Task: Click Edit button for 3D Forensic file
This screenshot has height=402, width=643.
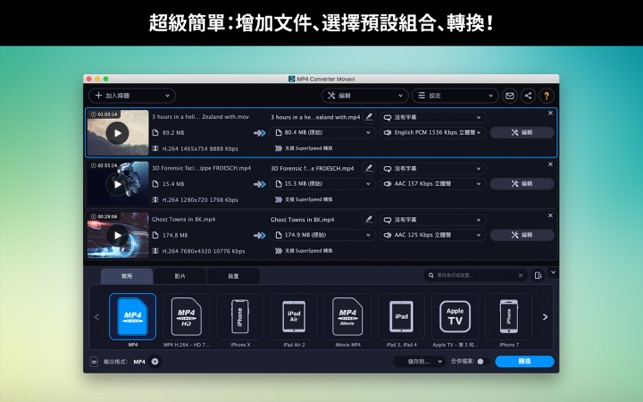Action: (x=522, y=184)
